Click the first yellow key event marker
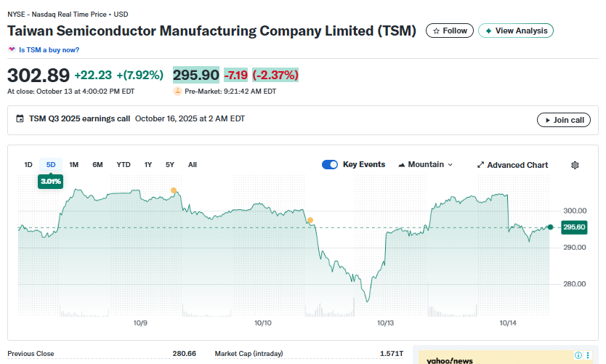 [x=173, y=190]
